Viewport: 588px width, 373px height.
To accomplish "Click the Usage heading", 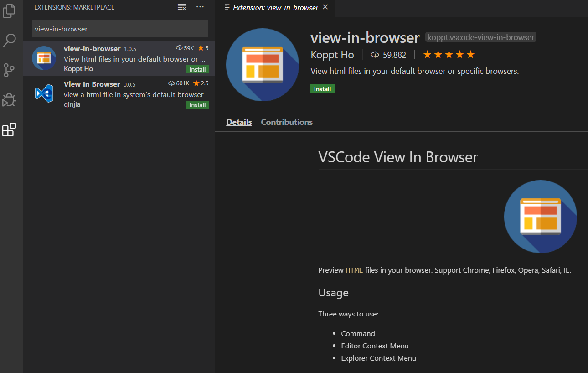I will click(334, 293).
